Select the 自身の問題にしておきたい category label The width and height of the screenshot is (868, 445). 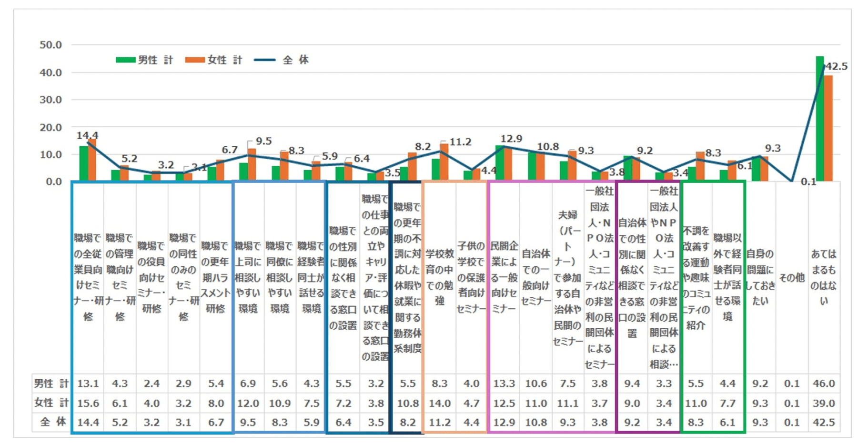point(760,277)
